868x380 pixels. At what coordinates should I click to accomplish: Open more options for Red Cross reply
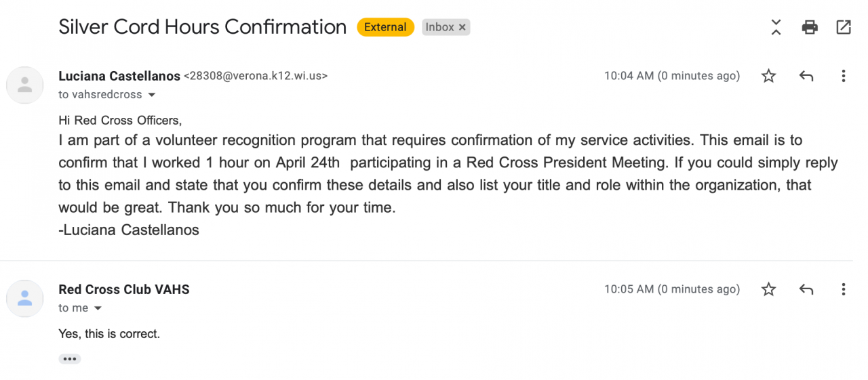click(844, 289)
